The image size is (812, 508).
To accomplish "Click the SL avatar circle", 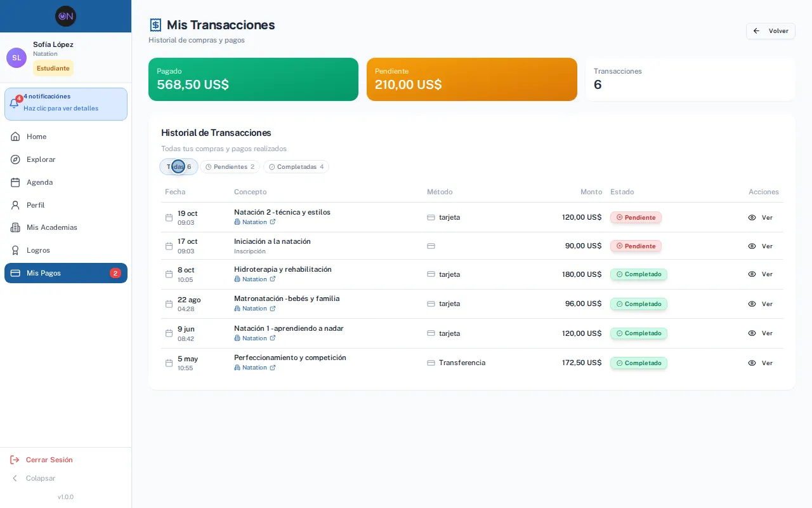I will point(16,58).
